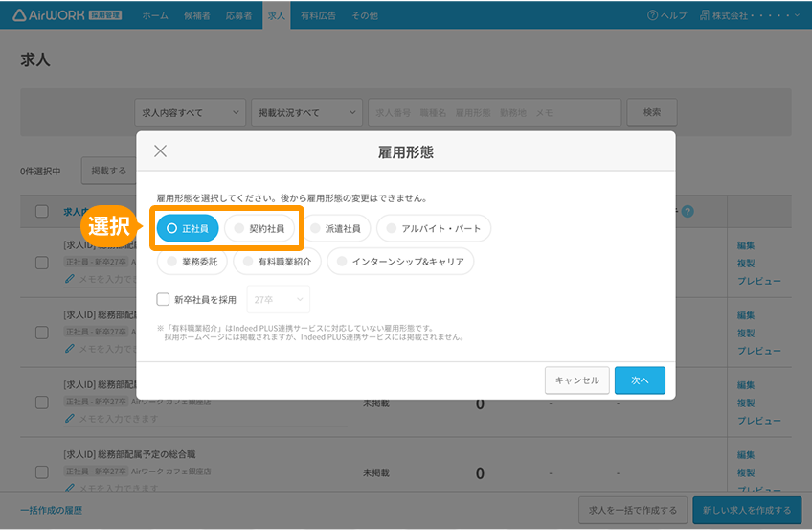This screenshot has width=812, height=530.
Task: Tick the checkbox for the fourth job row
Action: pos(42,472)
